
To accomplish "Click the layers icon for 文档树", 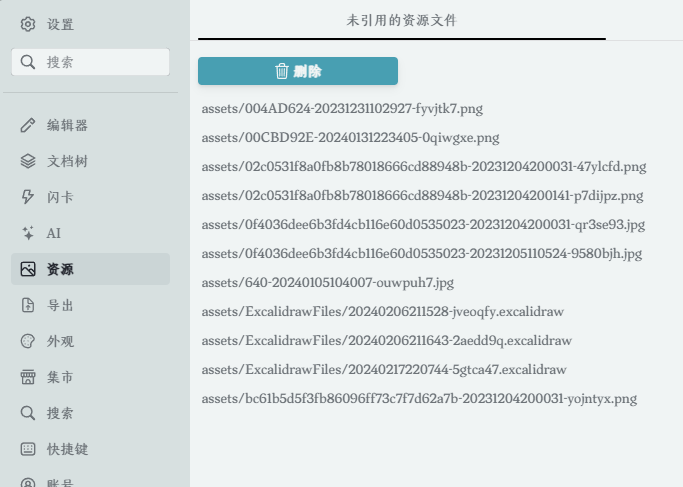I will coord(28,161).
